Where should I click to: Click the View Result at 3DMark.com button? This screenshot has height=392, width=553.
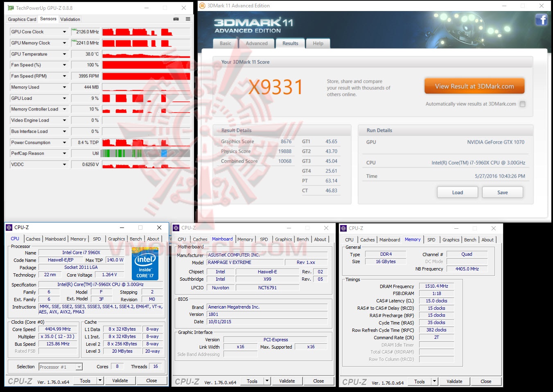point(474,86)
